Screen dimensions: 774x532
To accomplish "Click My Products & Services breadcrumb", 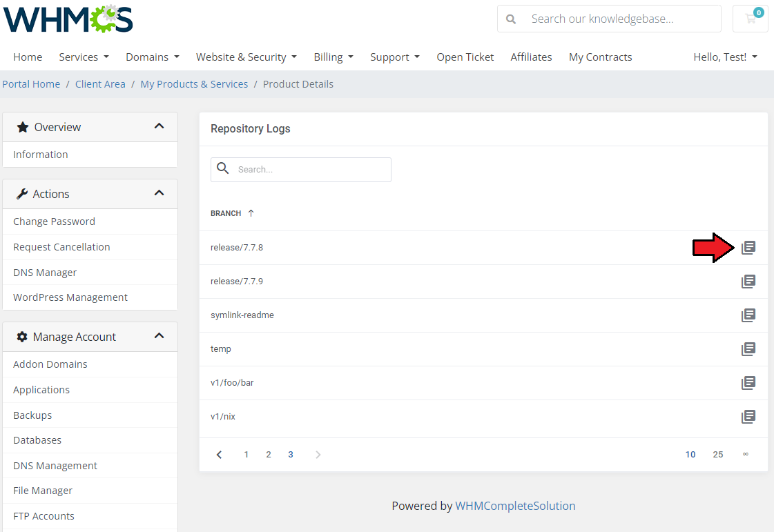I will [194, 84].
